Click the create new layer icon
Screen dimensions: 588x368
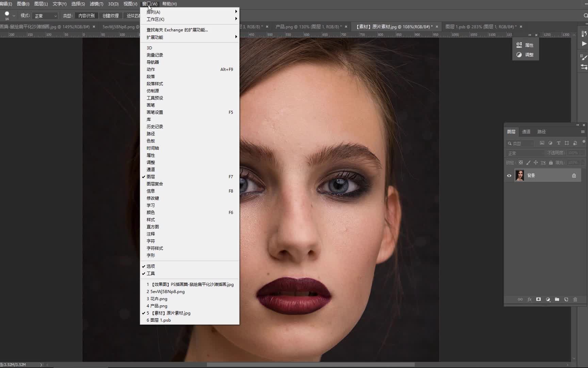pos(566,300)
